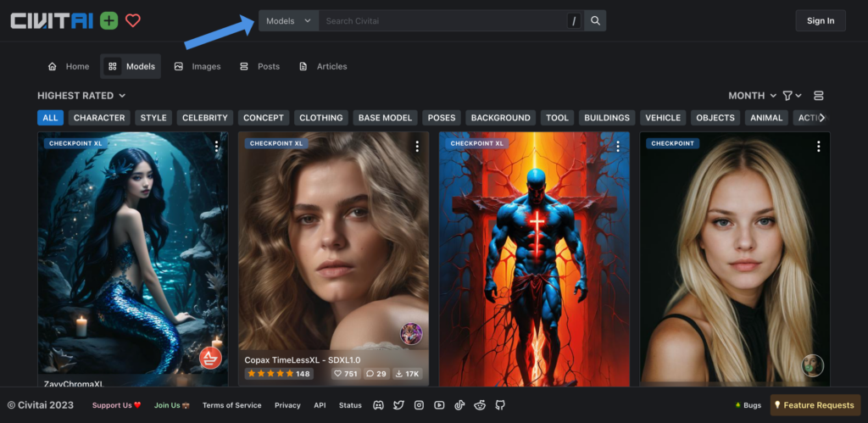Open the Twitter icon in footer
Viewport: 868px width, 423px height.
tap(398, 405)
